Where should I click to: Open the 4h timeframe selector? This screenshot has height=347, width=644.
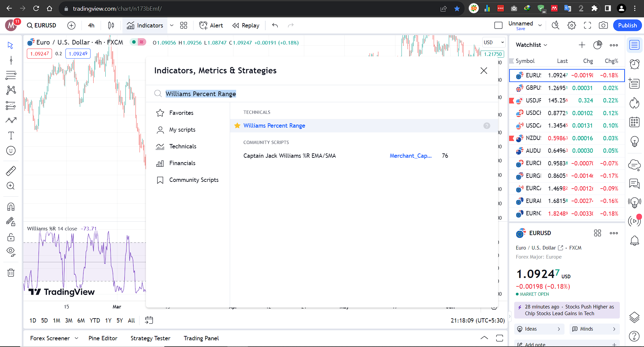tap(91, 25)
